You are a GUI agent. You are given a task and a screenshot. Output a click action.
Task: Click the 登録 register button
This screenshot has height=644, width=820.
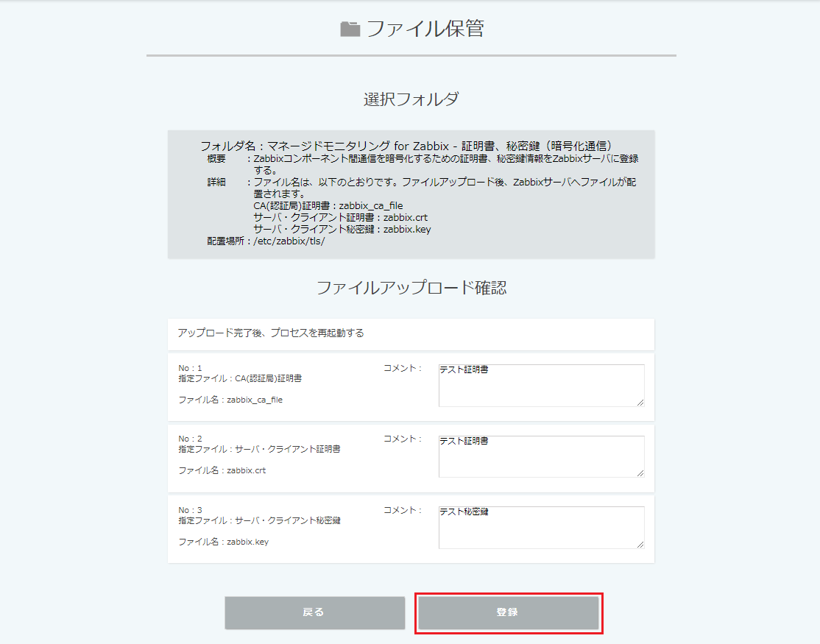point(509,612)
